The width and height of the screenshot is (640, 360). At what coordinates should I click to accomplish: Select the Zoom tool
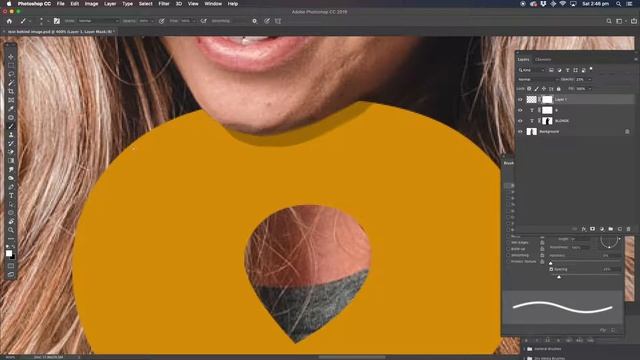point(11,230)
